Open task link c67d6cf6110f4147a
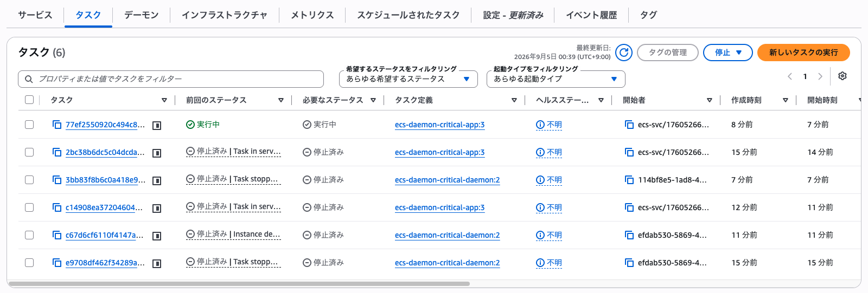Screen dimensions: 868x293 tap(105, 235)
